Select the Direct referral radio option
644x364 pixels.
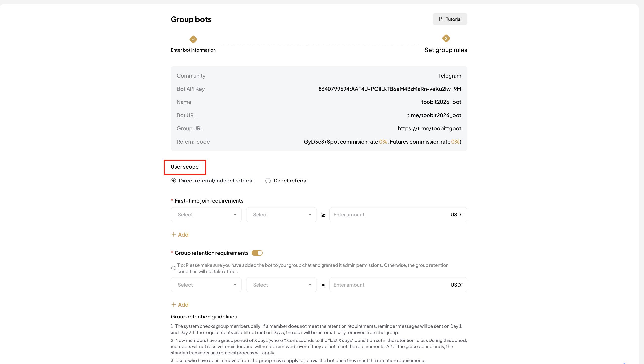[268, 181]
